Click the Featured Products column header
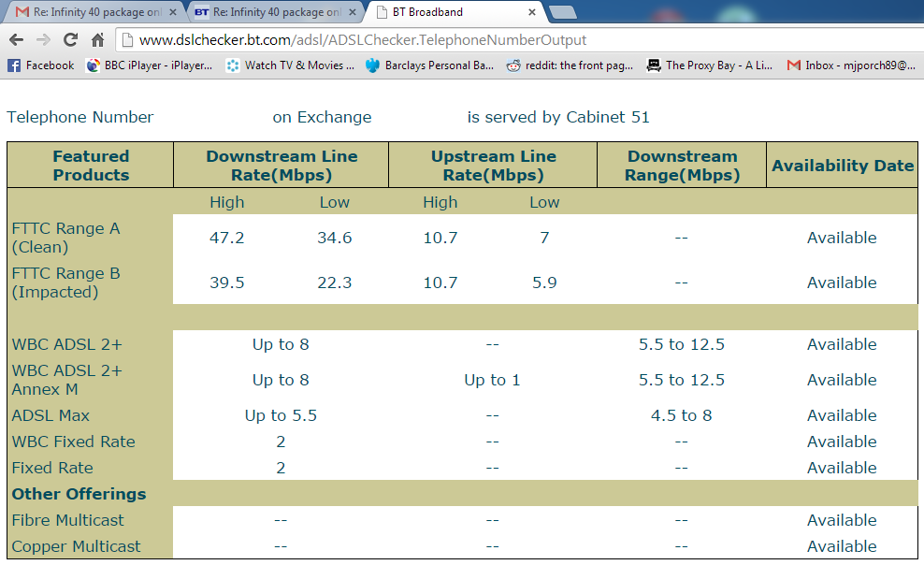Image resolution: width=924 pixels, height=565 pixels. click(x=91, y=166)
